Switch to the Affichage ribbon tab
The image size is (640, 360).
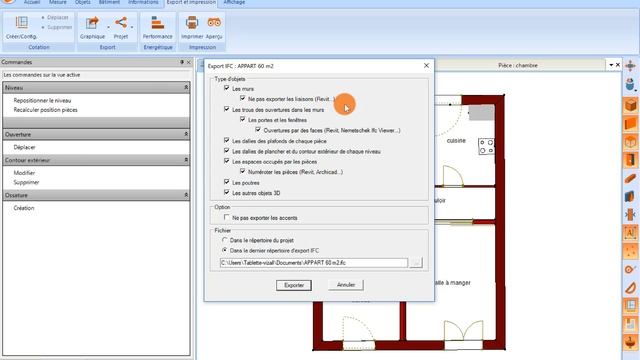coord(234,2)
